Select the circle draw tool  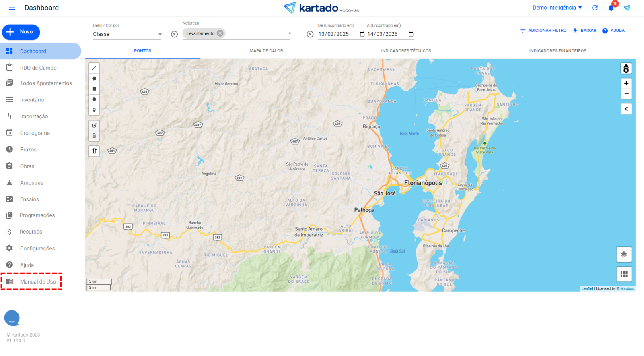click(94, 99)
